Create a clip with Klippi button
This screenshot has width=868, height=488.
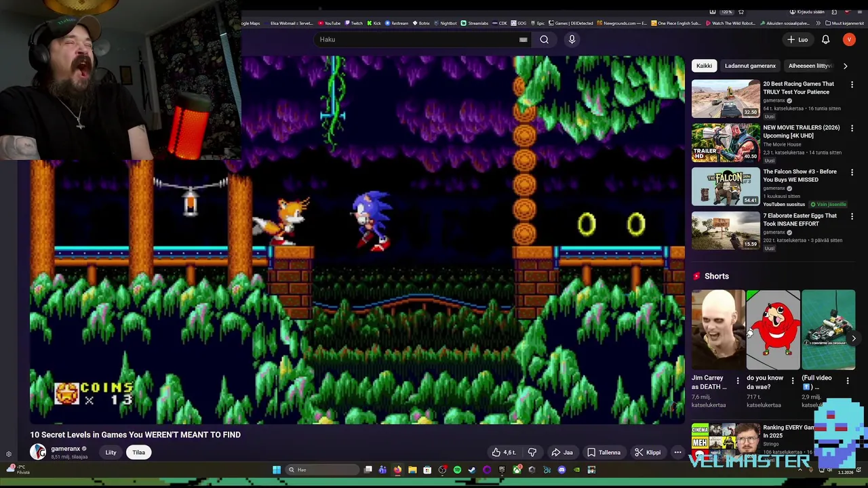(x=647, y=452)
